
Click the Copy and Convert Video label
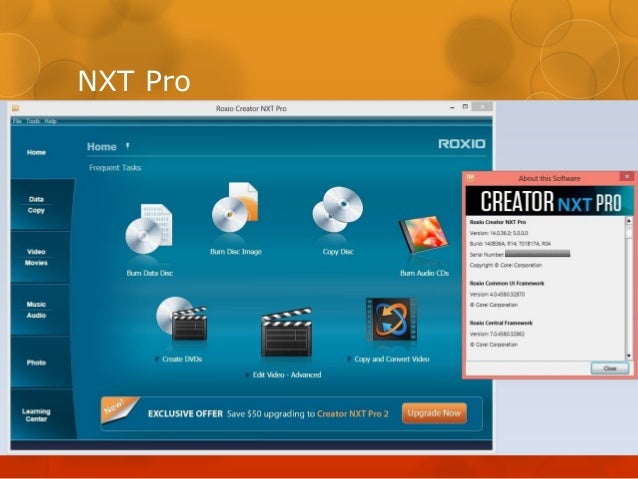(x=391, y=359)
